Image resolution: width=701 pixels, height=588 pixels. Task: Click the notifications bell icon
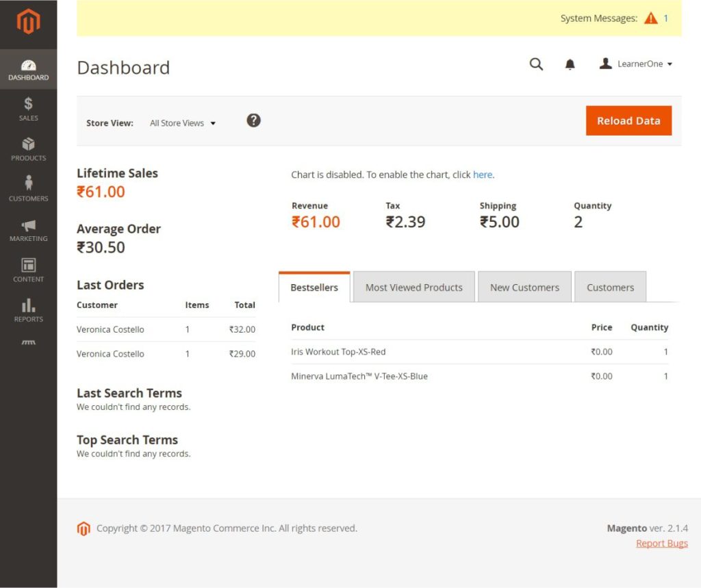coord(570,64)
